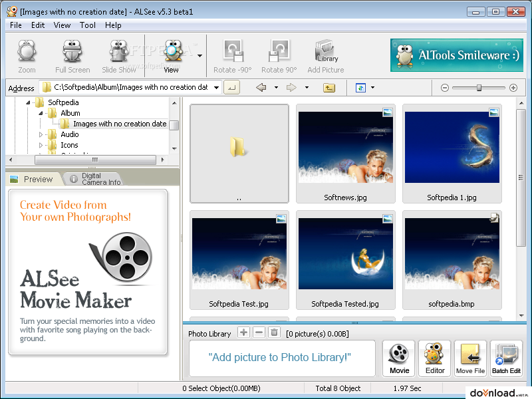Rotate picture -90 degrees
This screenshot has width=532, height=399.
pos(232,57)
